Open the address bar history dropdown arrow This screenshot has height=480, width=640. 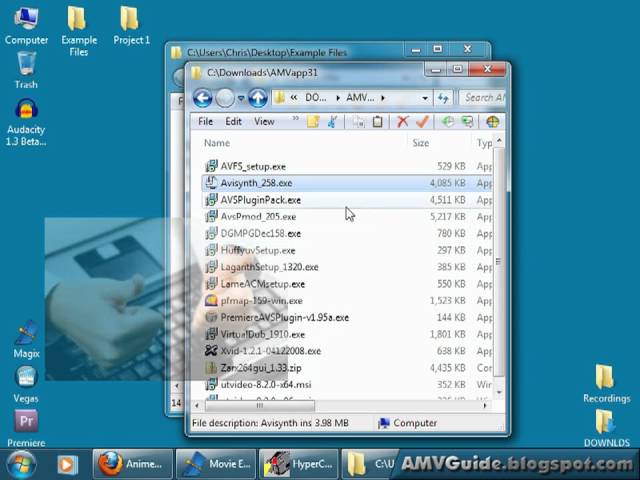tap(424, 98)
